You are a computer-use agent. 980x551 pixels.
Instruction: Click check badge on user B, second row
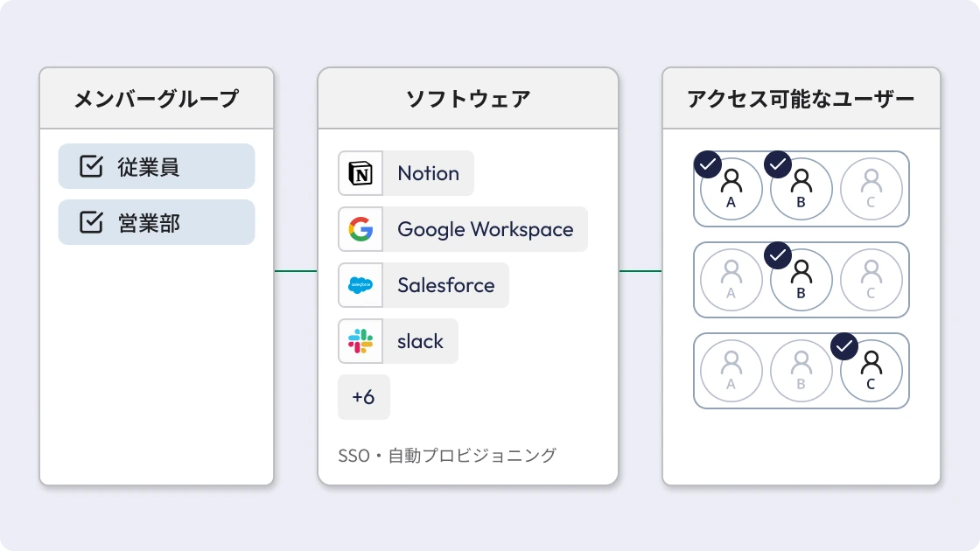click(x=778, y=255)
